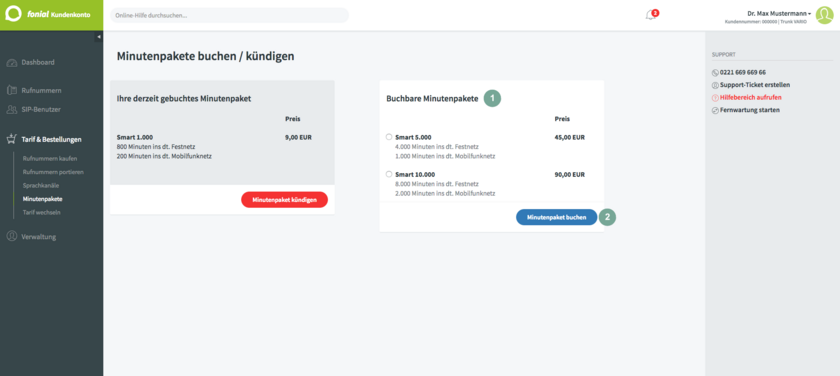Click the 45,00 EUR price

click(x=569, y=137)
